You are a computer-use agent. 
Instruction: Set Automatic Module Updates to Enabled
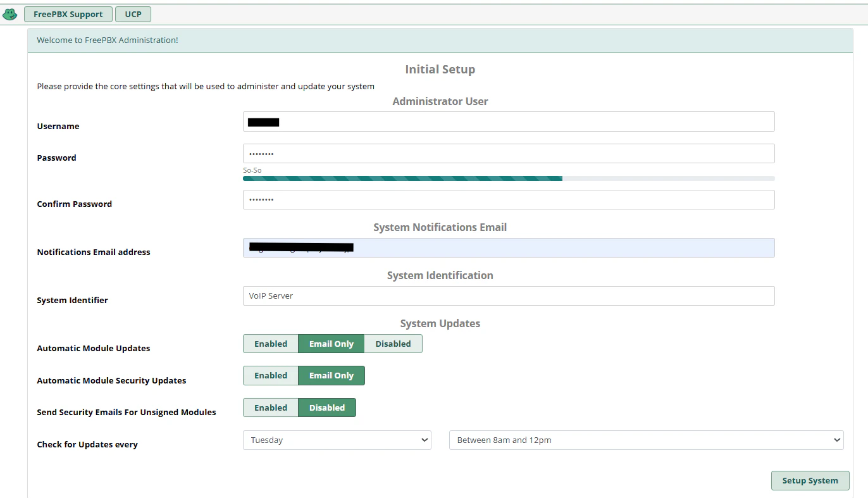point(271,344)
